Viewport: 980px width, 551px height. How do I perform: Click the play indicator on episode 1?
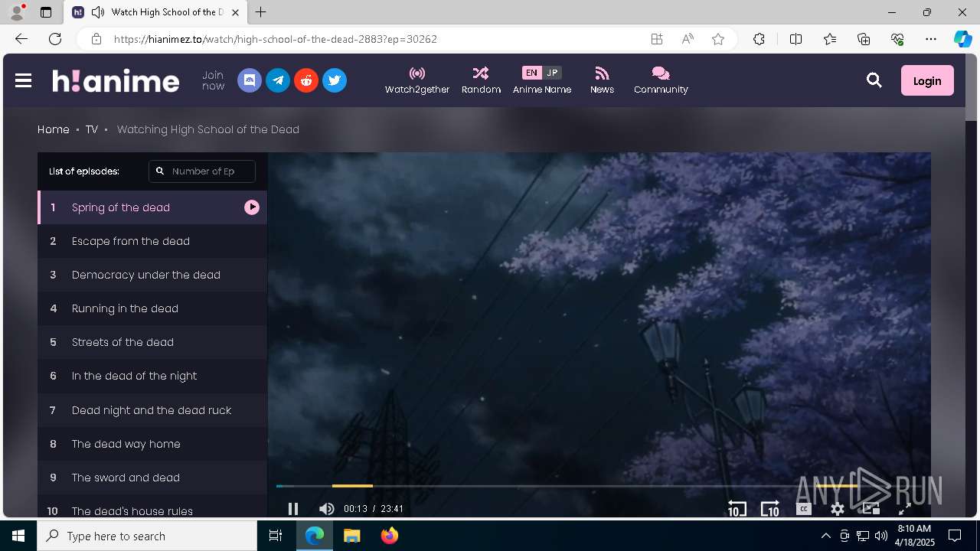click(252, 207)
